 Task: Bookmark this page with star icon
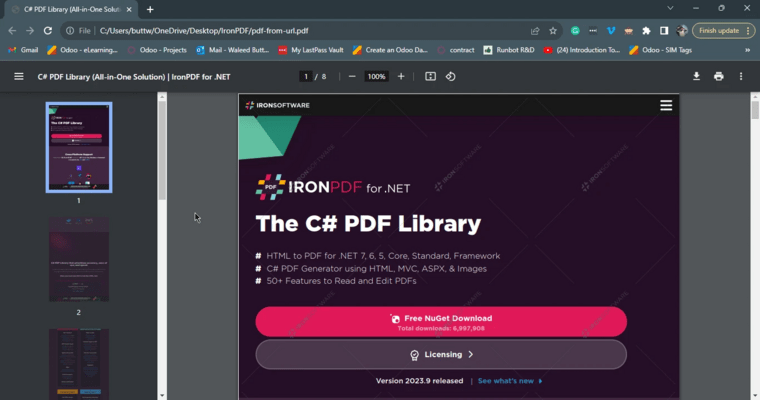[x=553, y=31]
